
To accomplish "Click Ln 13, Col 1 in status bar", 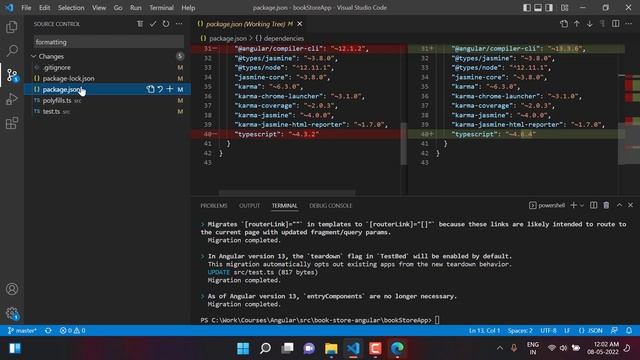I will click(x=484, y=331).
